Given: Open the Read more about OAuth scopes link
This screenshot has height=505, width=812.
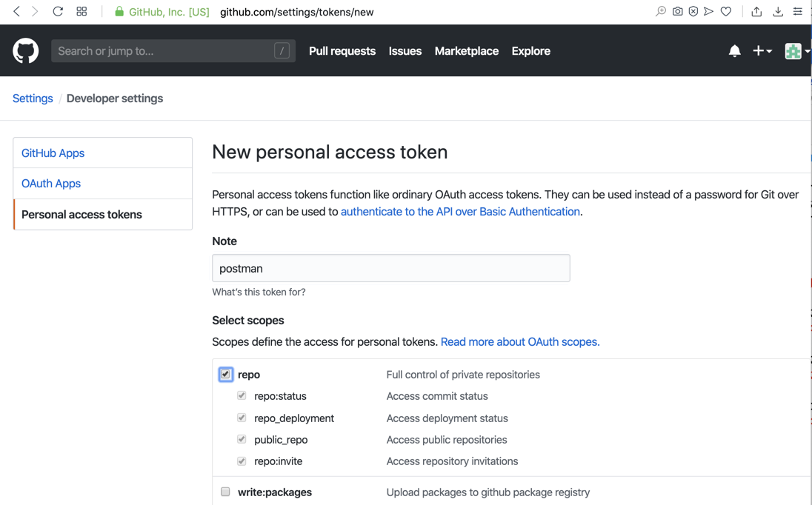Looking at the screenshot, I should 520,342.
